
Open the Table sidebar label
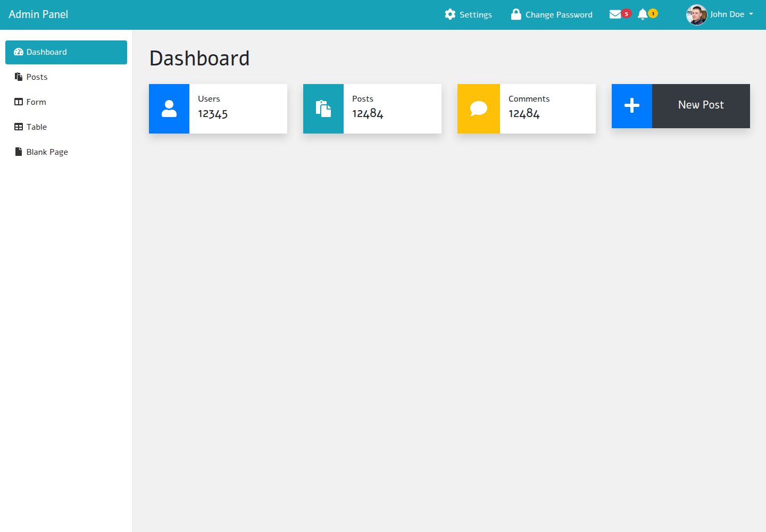(x=37, y=127)
